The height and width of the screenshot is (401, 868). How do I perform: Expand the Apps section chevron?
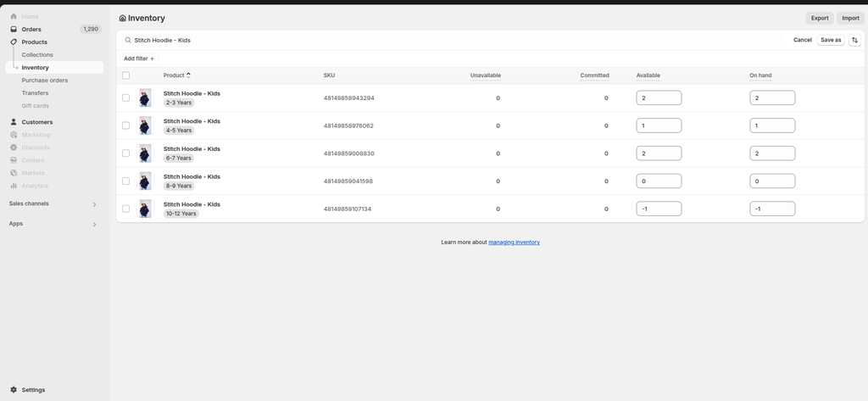point(94,225)
